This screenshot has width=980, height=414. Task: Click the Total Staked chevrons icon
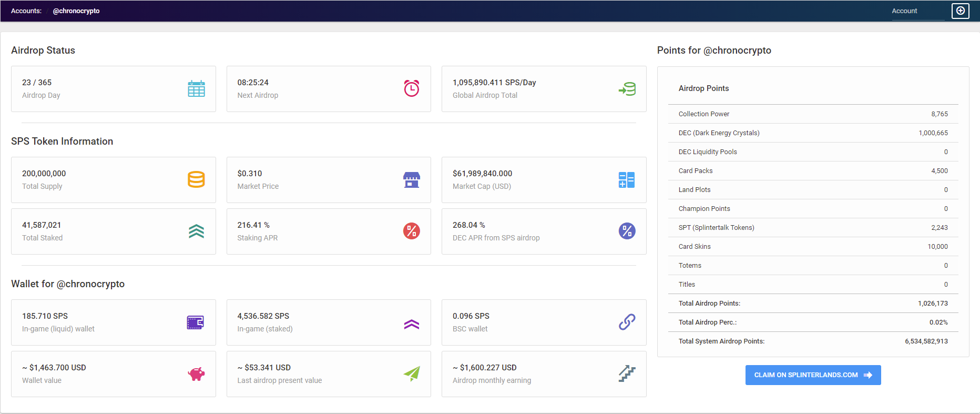[196, 231]
